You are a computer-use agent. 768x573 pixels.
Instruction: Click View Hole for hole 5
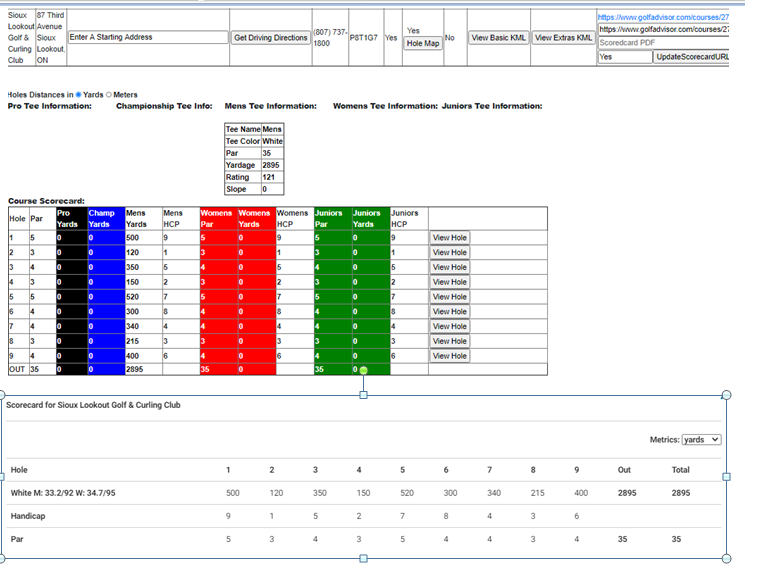tap(450, 297)
